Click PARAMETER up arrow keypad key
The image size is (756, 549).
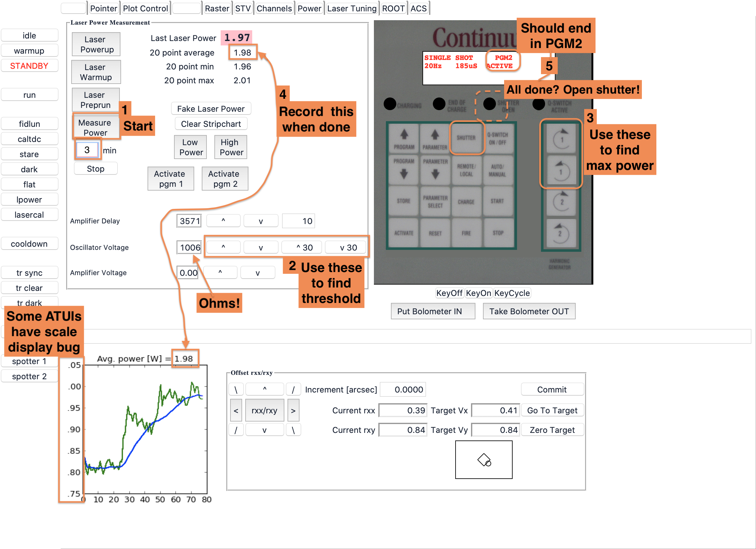(x=435, y=139)
